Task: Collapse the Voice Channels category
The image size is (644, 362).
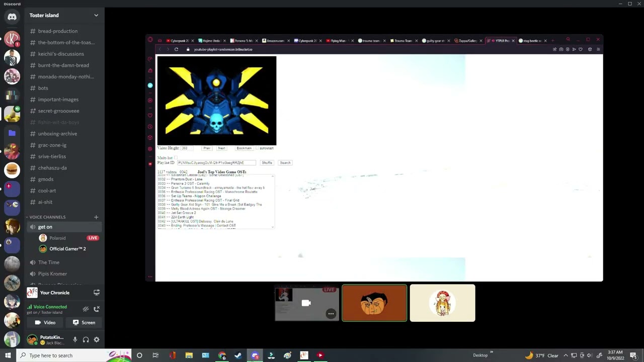Action: coord(46,217)
